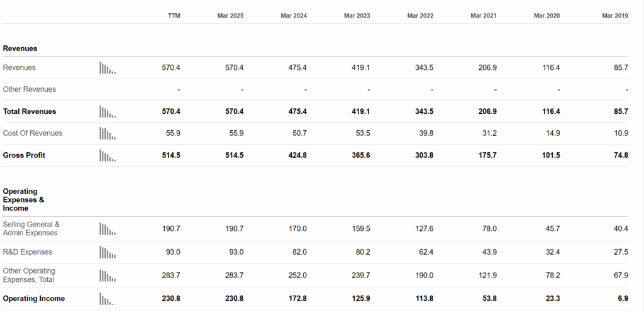Open Selling General & Admin Expenses chart icon
Image resolution: width=644 pixels, height=312 pixels.
[108, 229]
